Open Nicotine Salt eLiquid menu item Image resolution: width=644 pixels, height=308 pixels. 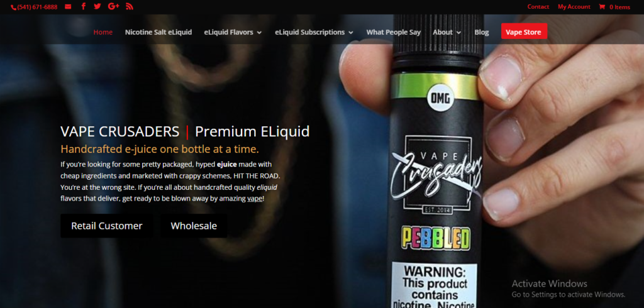(158, 32)
